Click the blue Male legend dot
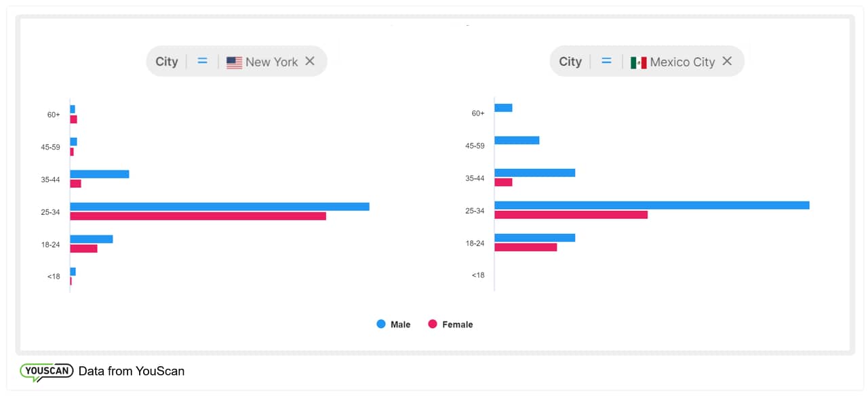Image resolution: width=868 pixels, height=398 pixels. (x=381, y=324)
